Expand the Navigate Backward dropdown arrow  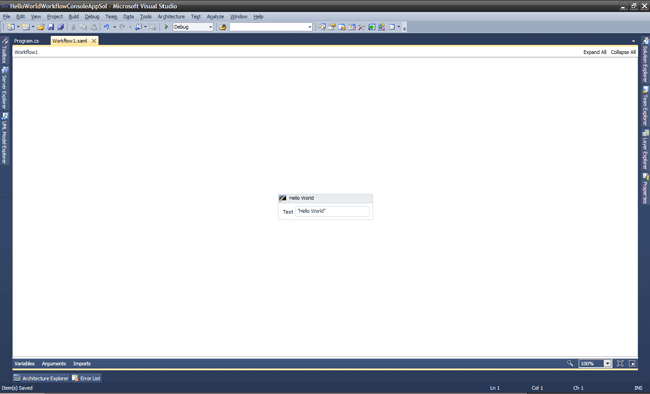click(x=145, y=27)
